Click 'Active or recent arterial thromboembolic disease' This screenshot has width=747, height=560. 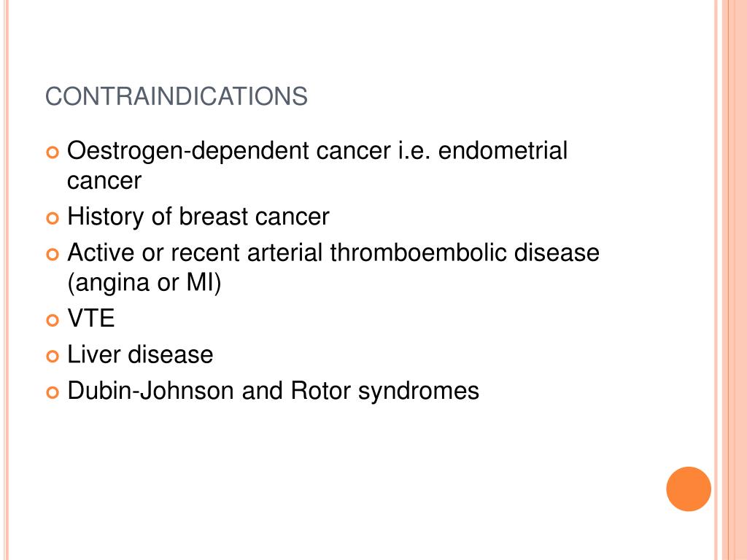[333, 252]
